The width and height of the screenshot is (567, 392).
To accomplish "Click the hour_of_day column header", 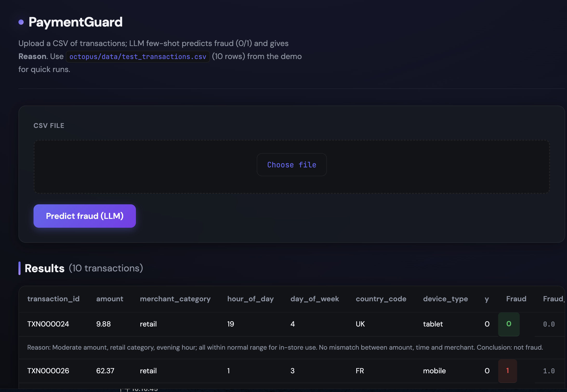I will (x=250, y=299).
